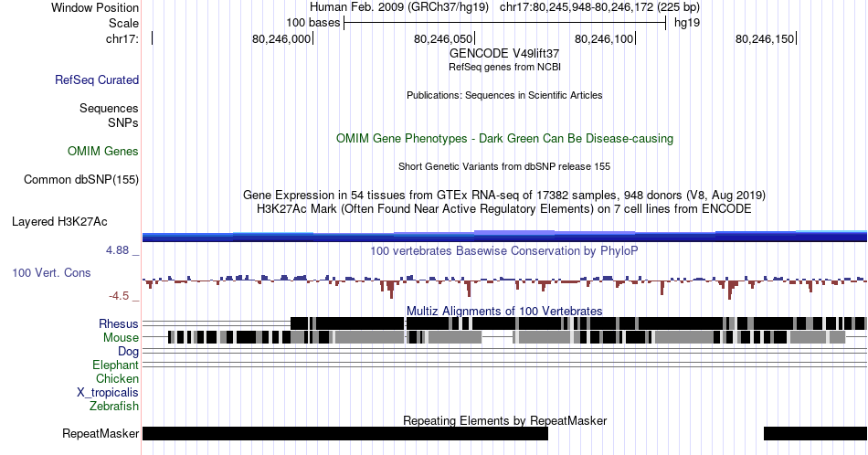This screenshot has height=455, width=868.
Task: Click the GTEx Gene Expression track title
Action: 504,195
